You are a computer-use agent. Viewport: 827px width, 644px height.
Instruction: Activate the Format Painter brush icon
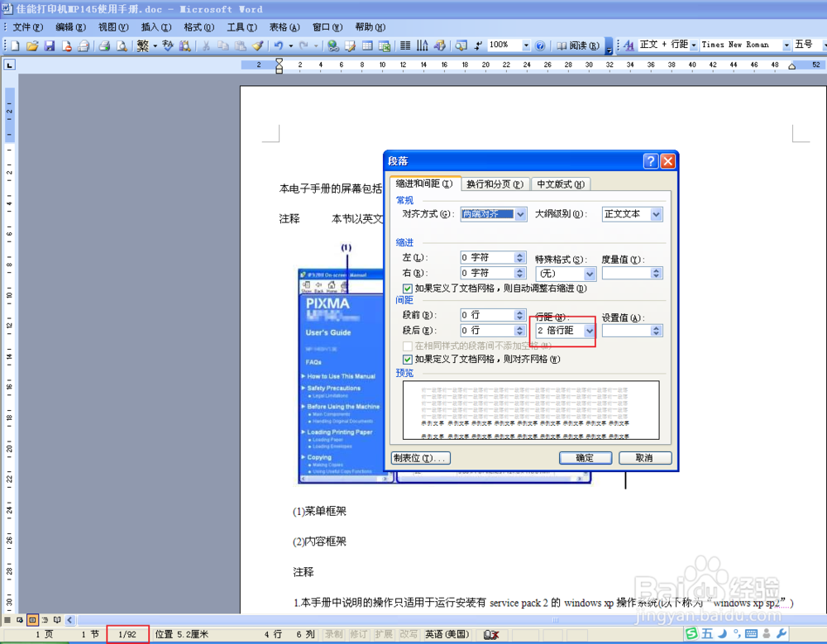pyautogui.click(x=257, y=46)
